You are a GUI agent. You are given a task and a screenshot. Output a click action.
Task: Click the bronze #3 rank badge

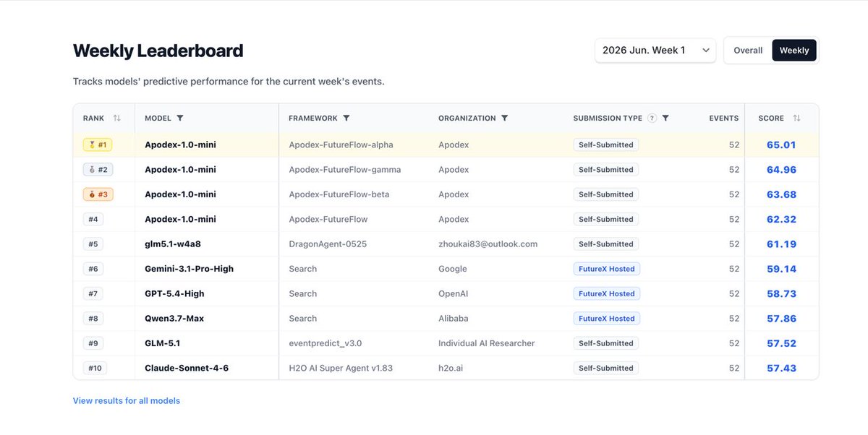point(98,194)
